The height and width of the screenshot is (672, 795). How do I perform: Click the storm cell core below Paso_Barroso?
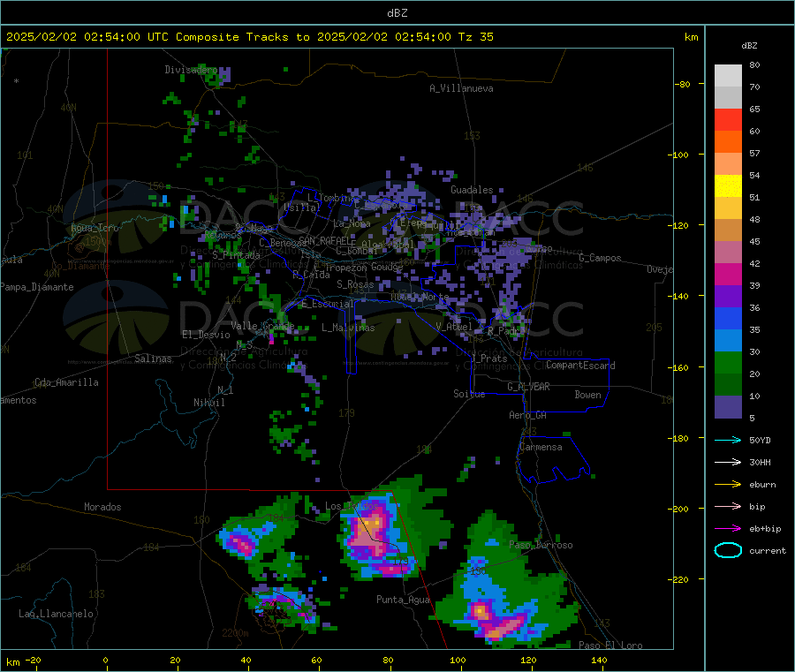point(481,613)
